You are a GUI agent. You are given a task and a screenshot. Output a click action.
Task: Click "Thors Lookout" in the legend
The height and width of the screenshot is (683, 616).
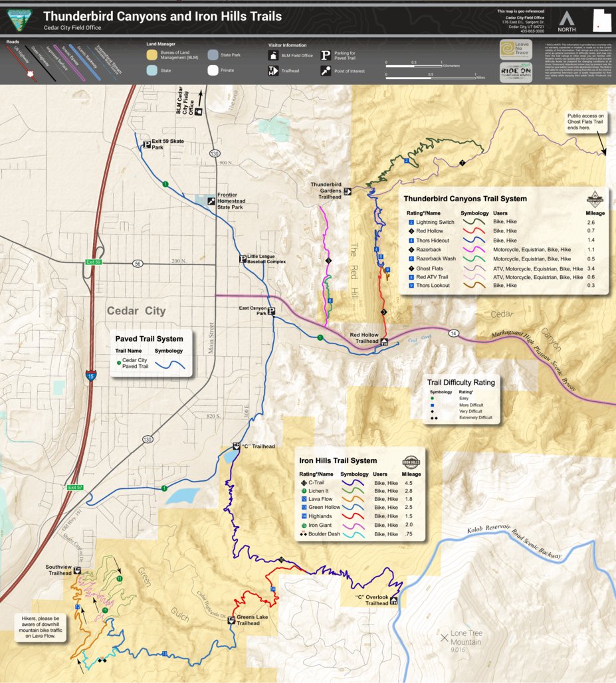tap(433, 285)
